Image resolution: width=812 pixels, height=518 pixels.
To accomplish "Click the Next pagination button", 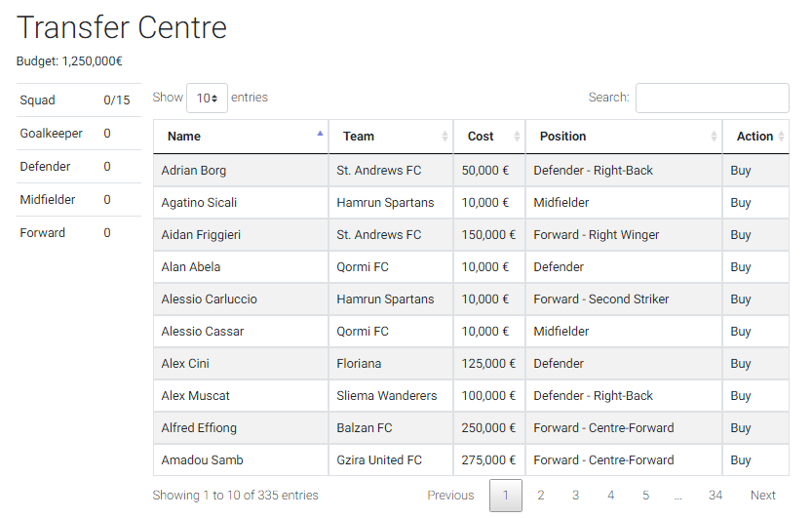I will point(763,496).
